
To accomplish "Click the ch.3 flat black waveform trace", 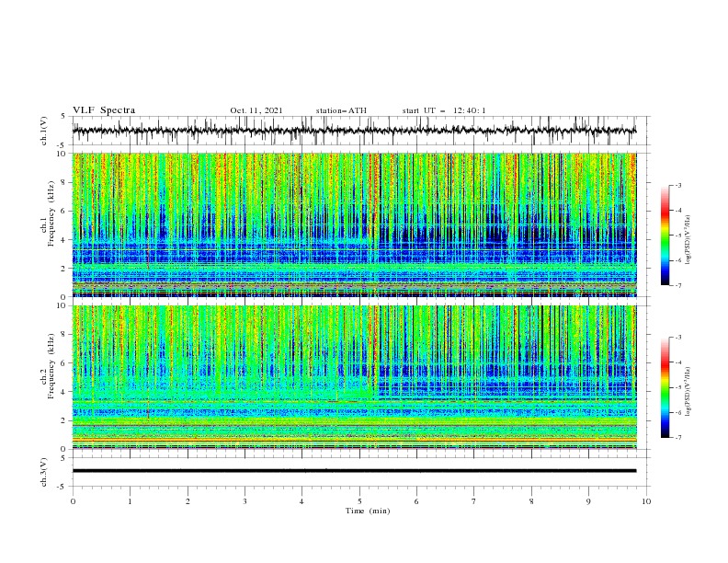I will 354,471.
